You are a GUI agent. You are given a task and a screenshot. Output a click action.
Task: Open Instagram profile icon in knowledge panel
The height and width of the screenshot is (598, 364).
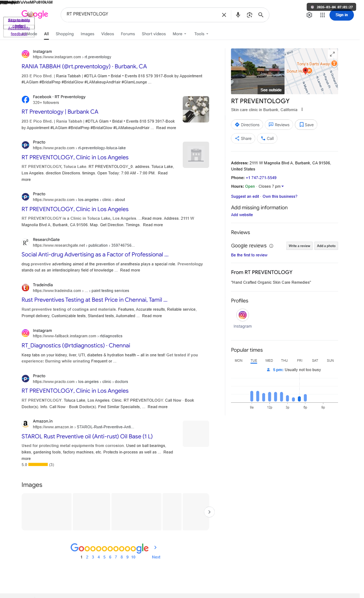(243, 315)
